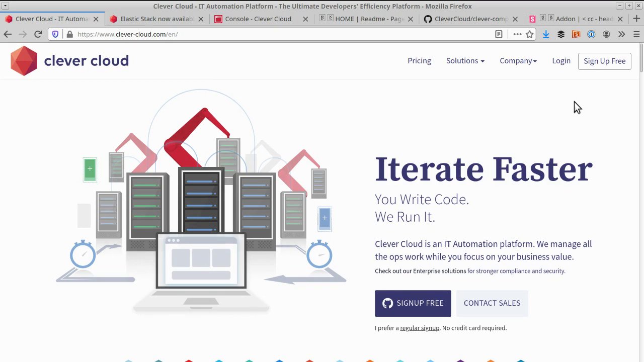The height and width of the screenshot is (362, 644).
Task: Click the account profile toolbar icon
Action: point(606,34)
